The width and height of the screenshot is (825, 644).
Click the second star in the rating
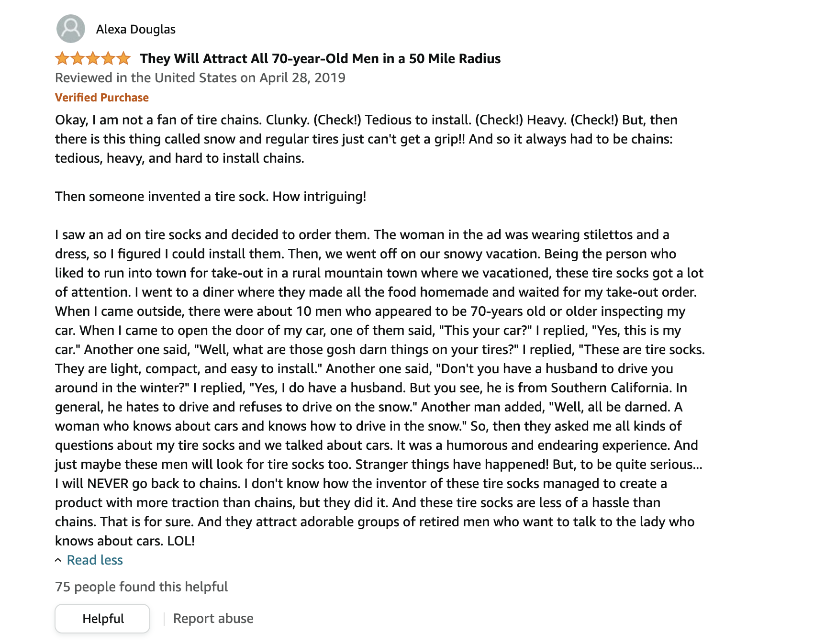pyautogui.click(x=78, y=59)
